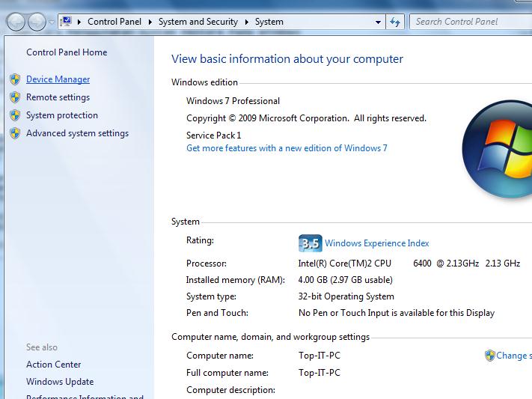Click the 3.5 rating score badge

coord(310,243)
